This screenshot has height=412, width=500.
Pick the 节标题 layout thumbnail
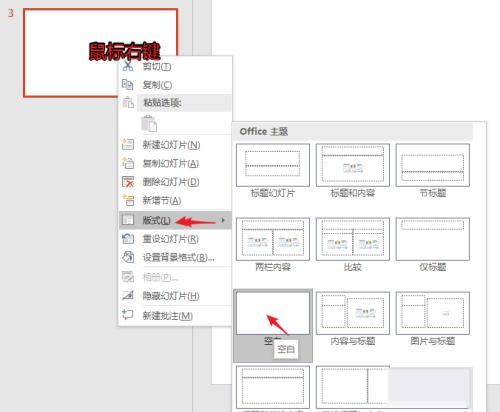[x=433, y=165]
